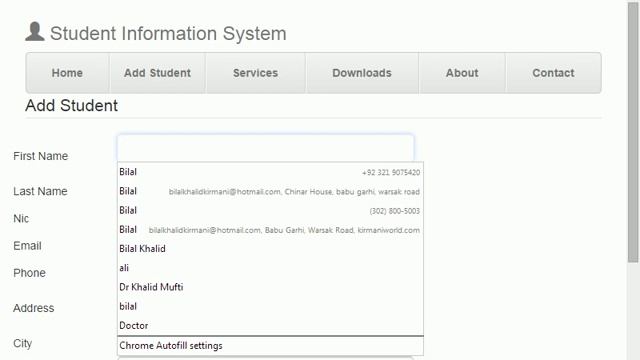The width and height of the screenshot is (640, 360).
Task: Select the Bilal Khalid autofill entry
Action: (270, 249)
